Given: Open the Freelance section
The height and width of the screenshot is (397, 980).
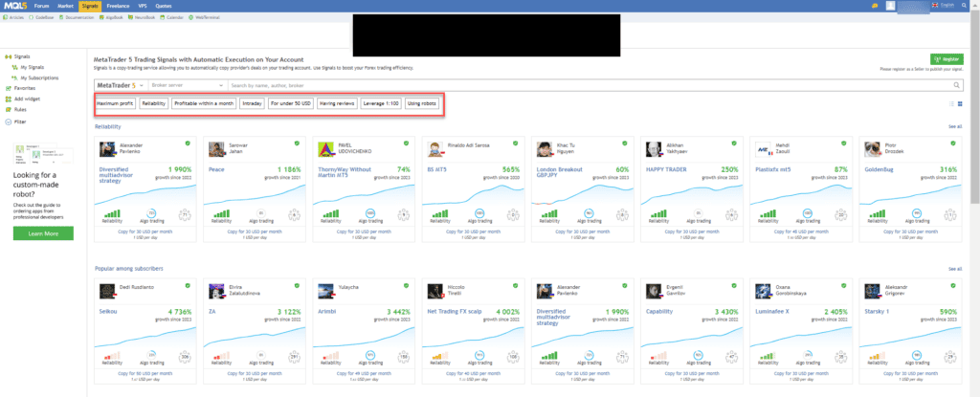Looking at the screenshot, I should pos(118,5).
